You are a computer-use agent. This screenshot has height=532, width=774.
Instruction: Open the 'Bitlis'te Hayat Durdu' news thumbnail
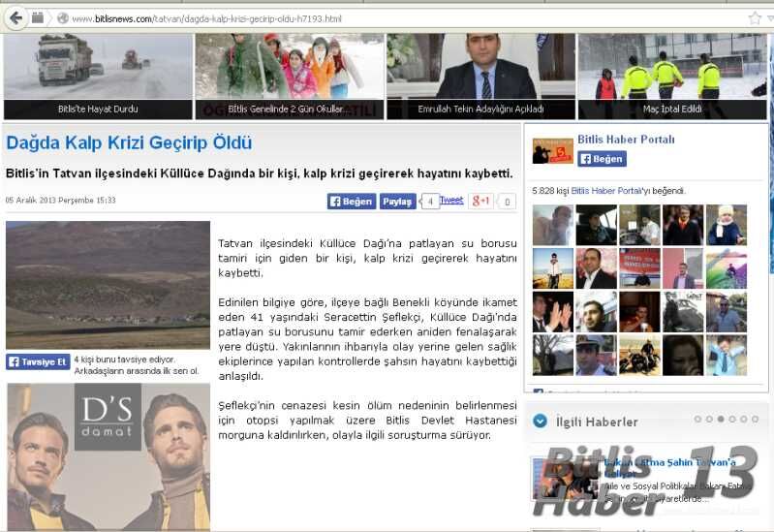[98, 76]
